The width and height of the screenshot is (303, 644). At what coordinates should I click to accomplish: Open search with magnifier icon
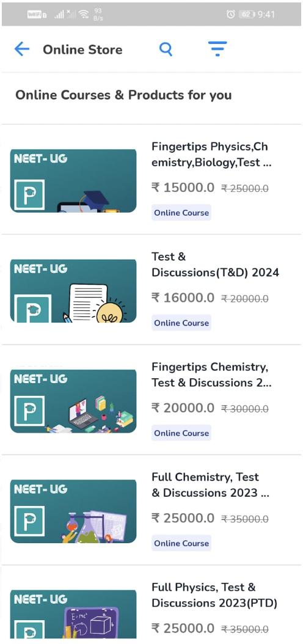click(166, 49)
